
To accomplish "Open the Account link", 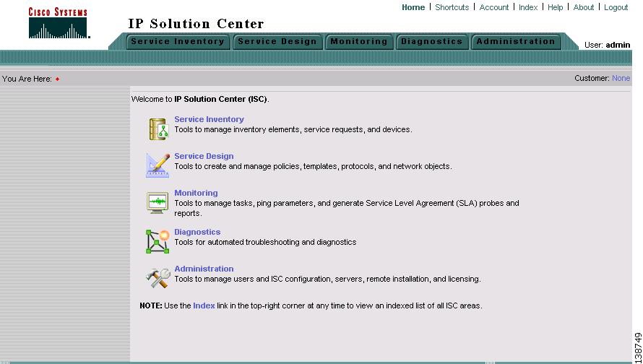I will point(493,7).
